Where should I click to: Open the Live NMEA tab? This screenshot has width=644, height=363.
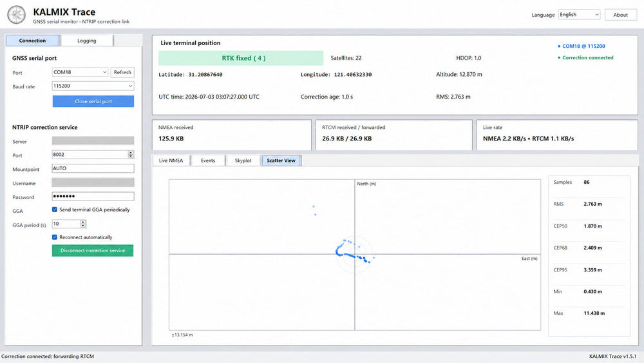click(171, 161)
